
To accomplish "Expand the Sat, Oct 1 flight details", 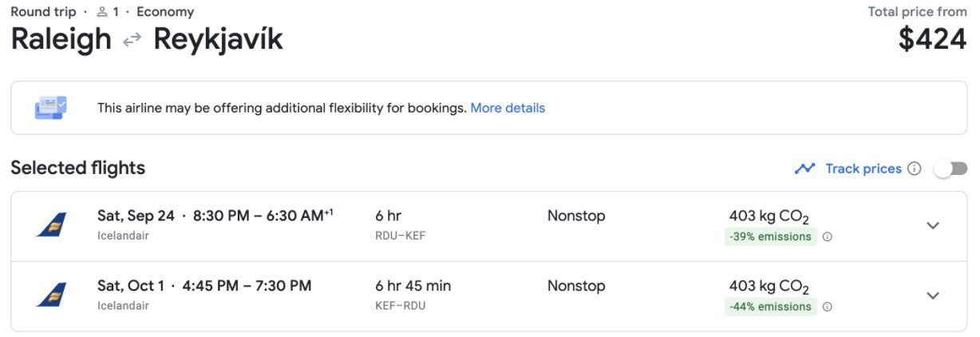I will [x=933, y=295].
